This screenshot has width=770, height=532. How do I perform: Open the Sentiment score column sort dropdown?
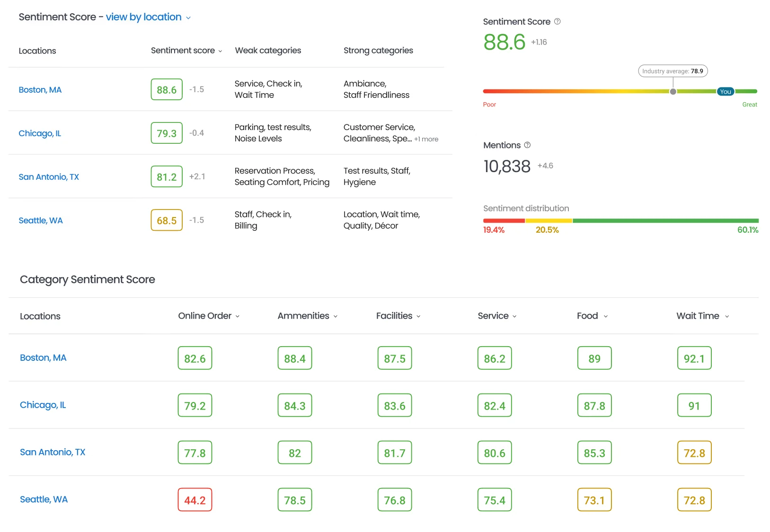pyautogui.click(x=221, y=51)
